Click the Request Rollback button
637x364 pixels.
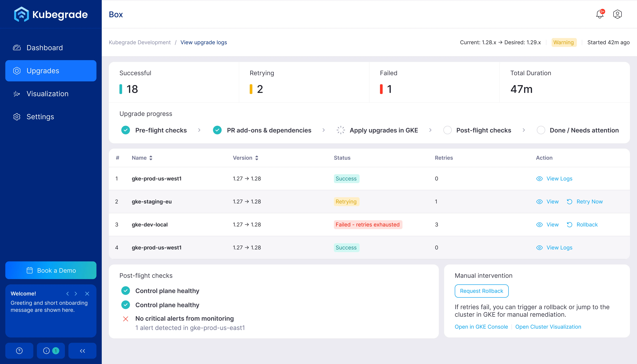pyautogui.click(x=482, y=291)
